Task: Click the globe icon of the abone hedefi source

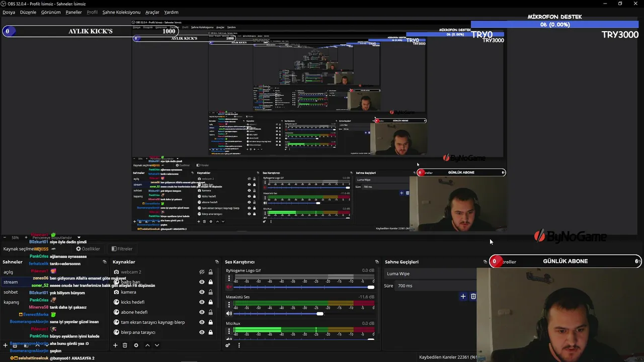Action: point(116,312)
